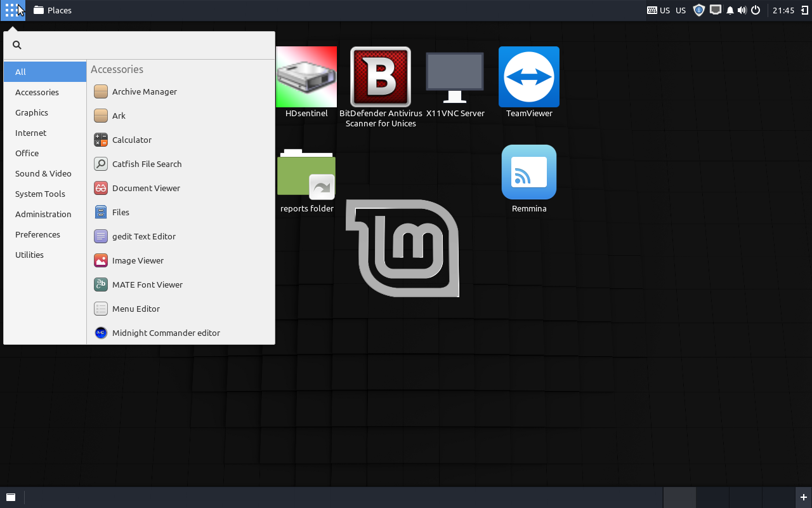Click the shield security tray icon

click(699, 10)
